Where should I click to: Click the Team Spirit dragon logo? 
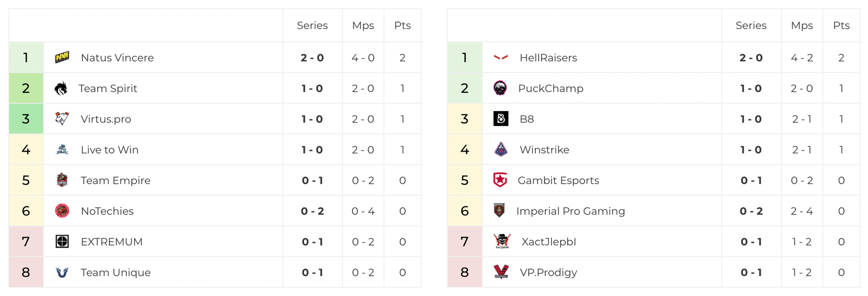pos(61,88)
